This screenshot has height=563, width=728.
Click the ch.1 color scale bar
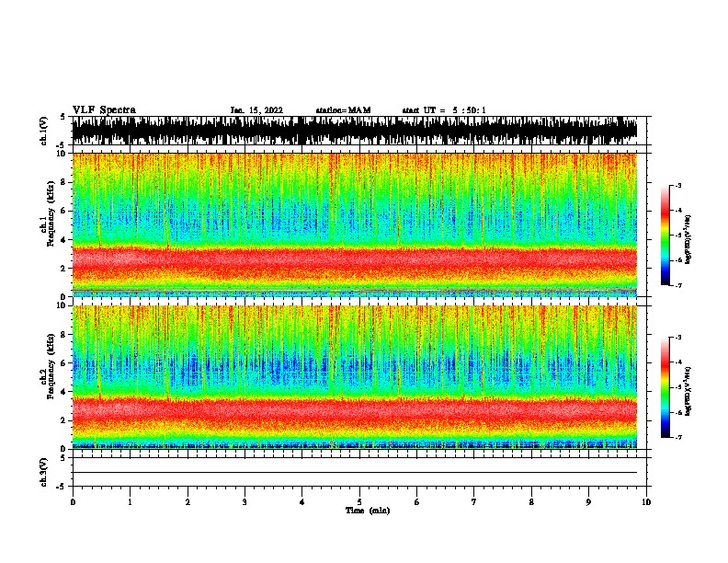point(665,236)
